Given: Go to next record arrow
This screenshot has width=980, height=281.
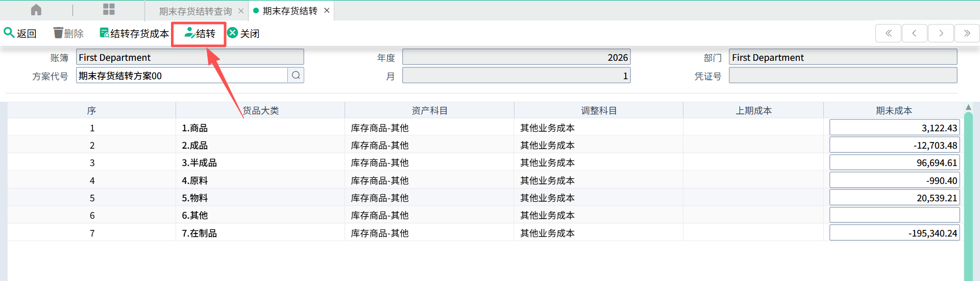Looking at the screenshot, I should tap(941, 33).
